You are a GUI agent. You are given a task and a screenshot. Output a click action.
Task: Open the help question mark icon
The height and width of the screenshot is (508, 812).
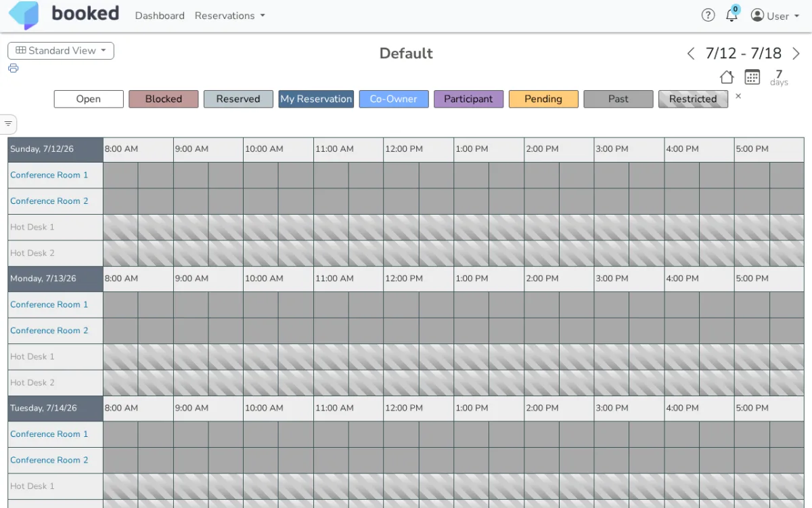point(708,15)
